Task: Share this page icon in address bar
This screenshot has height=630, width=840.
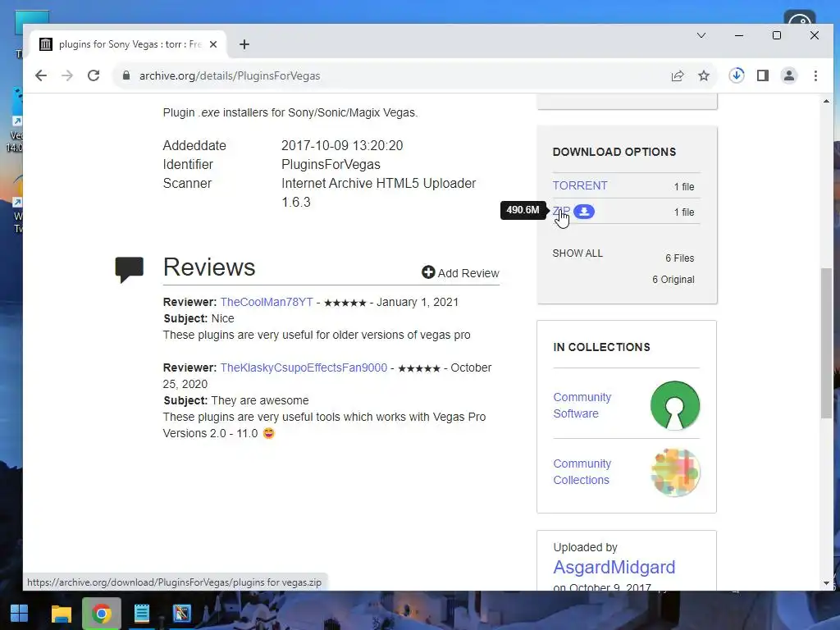Action: (x=678, y=75)
